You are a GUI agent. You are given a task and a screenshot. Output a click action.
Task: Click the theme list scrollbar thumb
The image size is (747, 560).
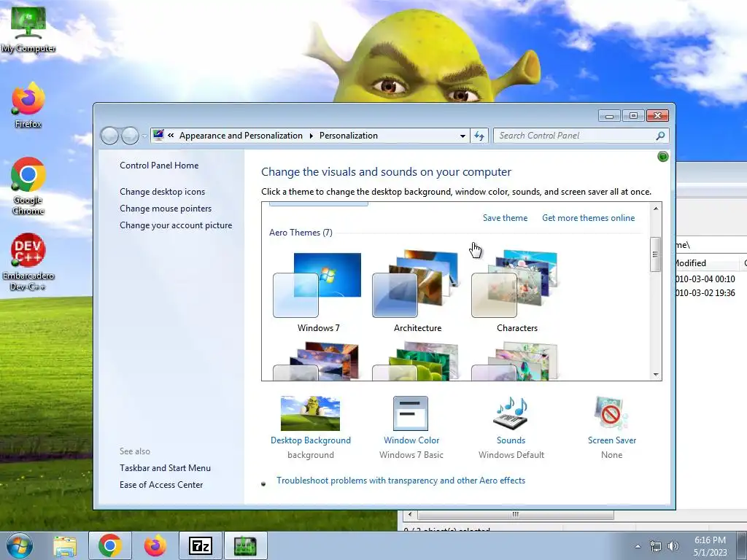pyautogui.click(x=656, y=254)
